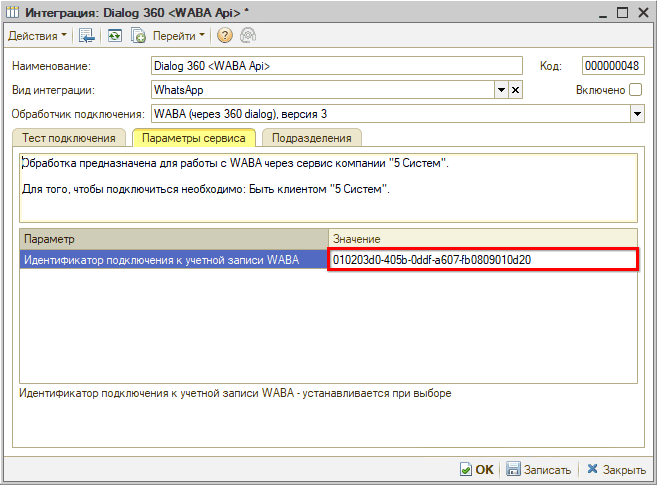657x485 pixels.
Task: Open the Перейти dropdown menu
Action: (179, 36)
